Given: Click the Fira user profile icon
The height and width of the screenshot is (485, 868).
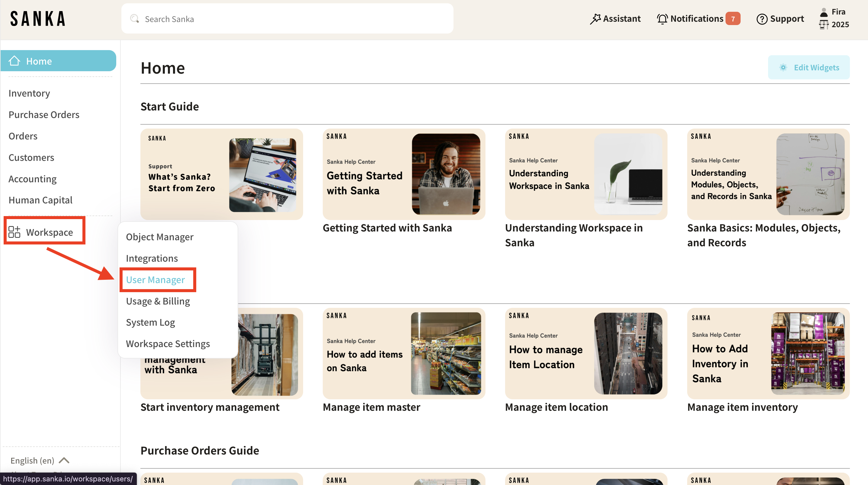Looking at the screenshot, I should coord(824,13).
